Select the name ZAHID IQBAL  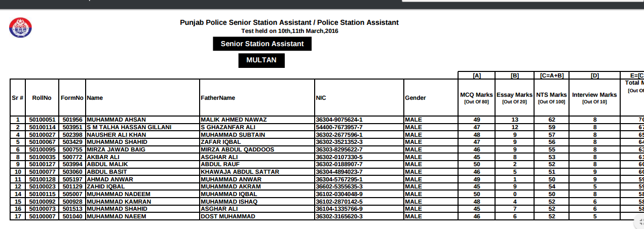pos(106,186)
